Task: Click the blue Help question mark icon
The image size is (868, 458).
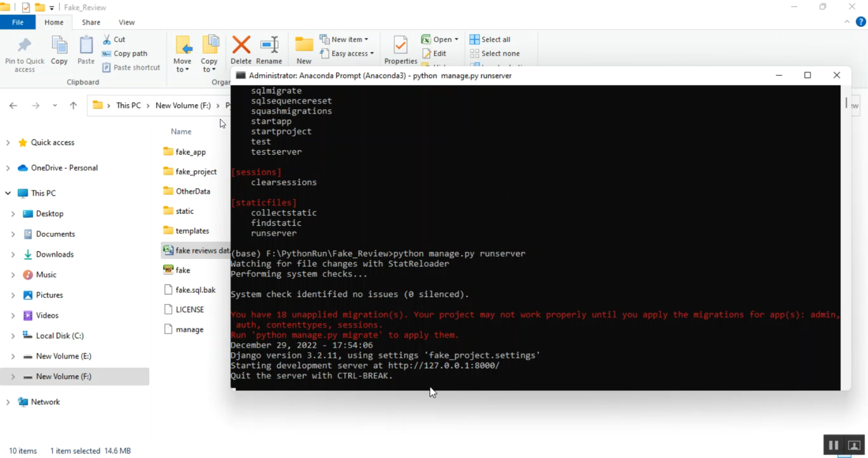Action: tap(860, 22)
